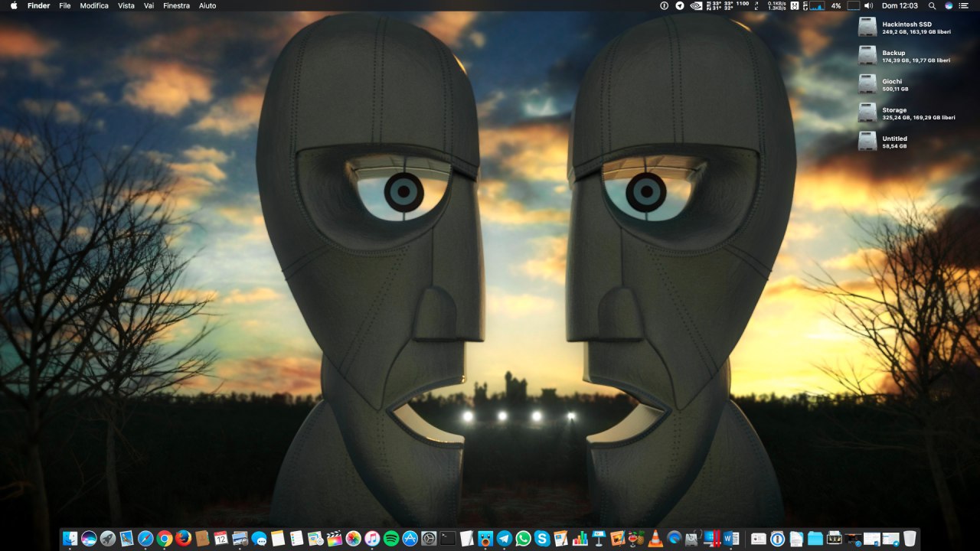The image size is (980, 551).
Task: Launch Google Chrome from the Dock
Action: tap(165, 539)
